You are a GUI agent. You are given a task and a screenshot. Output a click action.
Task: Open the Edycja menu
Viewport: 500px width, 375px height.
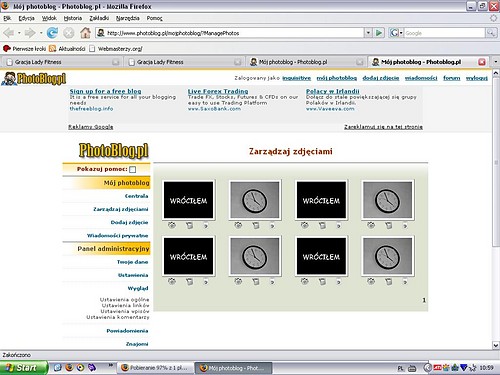[26, 18]
